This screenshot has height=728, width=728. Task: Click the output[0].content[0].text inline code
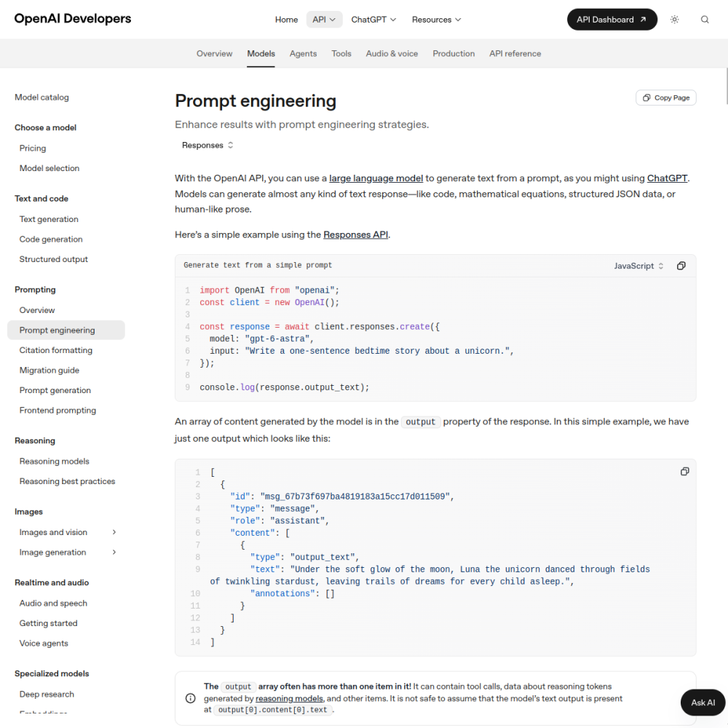pos(272,710)
